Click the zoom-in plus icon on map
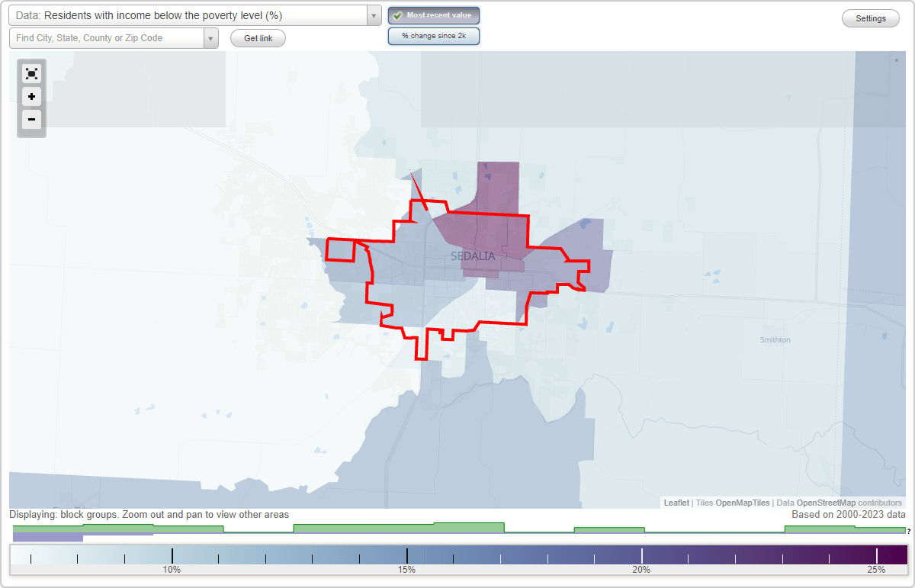Image resolution: width=915 pixels, height=588 pixels. point(31,97)
